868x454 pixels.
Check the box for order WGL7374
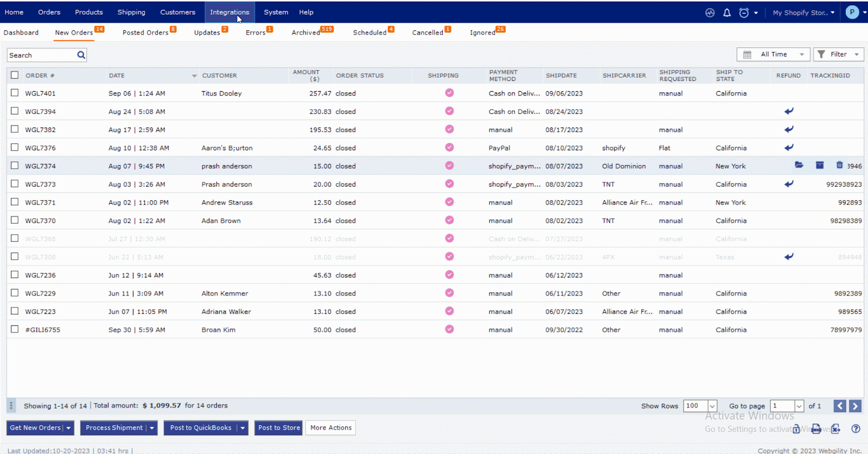(15, 166)
